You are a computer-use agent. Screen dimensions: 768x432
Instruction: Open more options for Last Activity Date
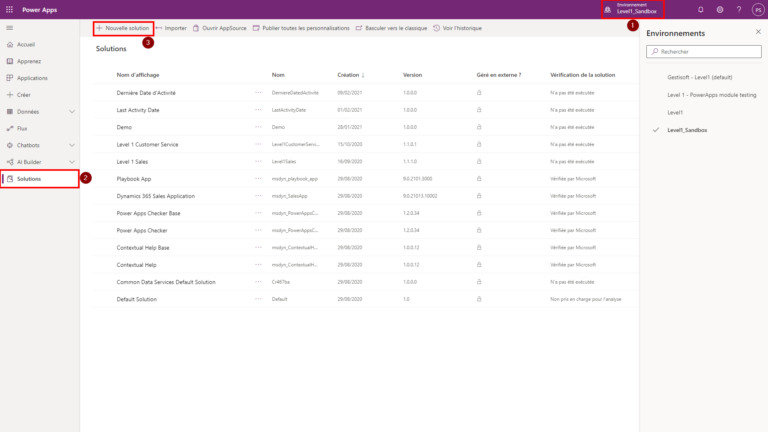point(258,110)
